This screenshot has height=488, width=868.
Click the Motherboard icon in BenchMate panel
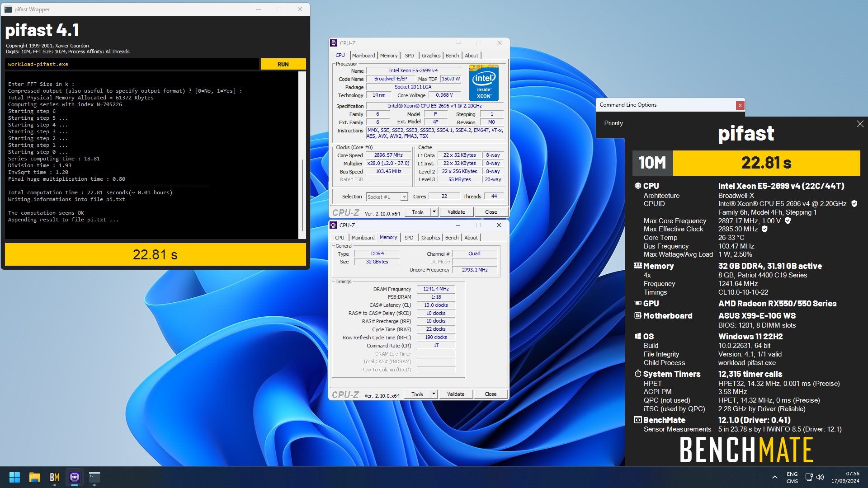coord(638,315)
